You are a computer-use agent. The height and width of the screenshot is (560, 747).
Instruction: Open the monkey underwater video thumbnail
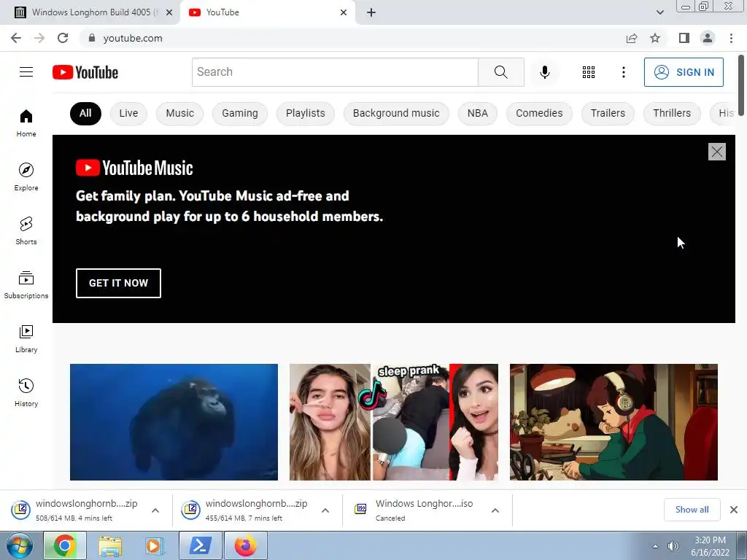coord(174,422)
